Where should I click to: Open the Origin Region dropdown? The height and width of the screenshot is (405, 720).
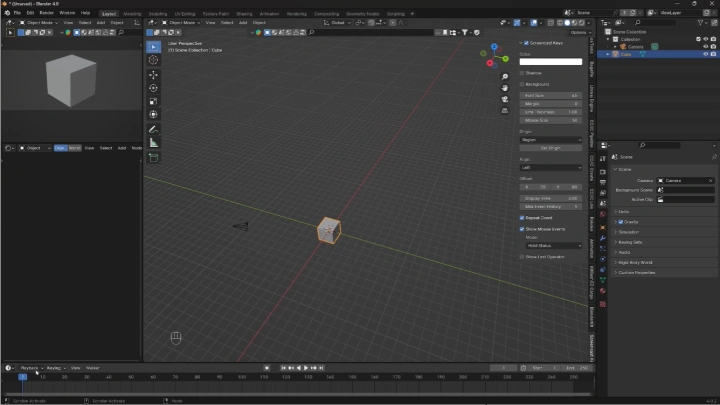[551, 140]
